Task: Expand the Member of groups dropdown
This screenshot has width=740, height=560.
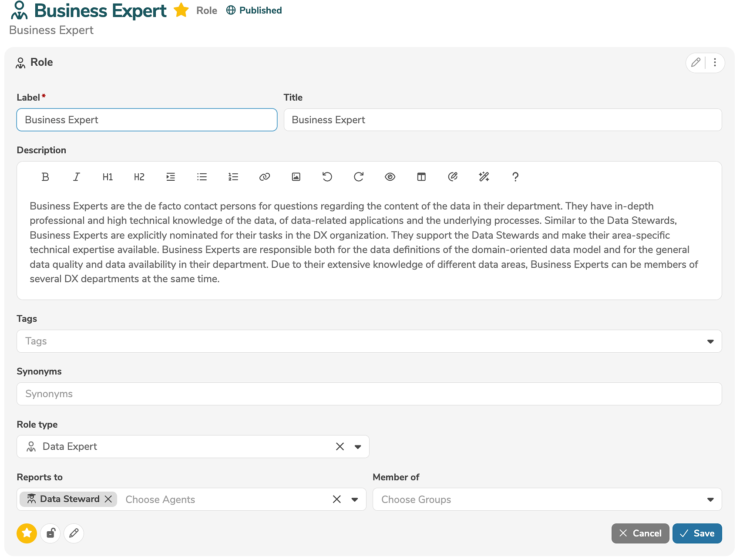Action: coord(710,499)
